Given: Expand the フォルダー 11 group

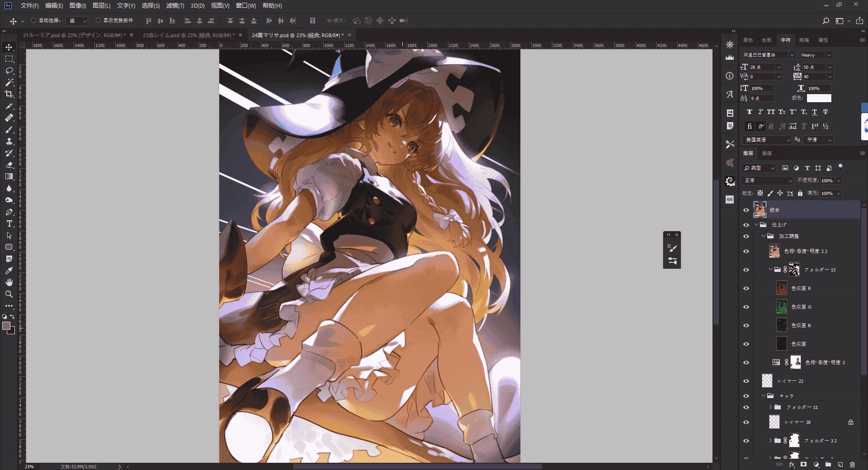Looking at the screenshot, I should pyautogui.click(x=771, y=407).
